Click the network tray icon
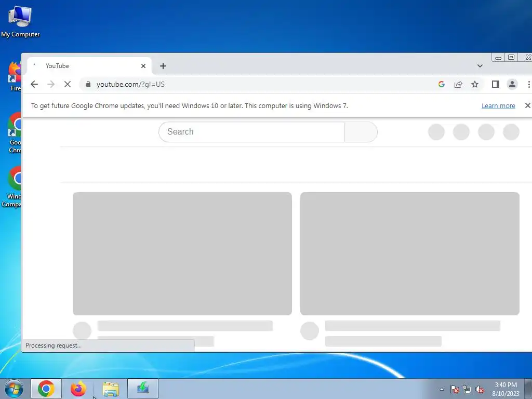Screen dimensions: 532x399 467,389
